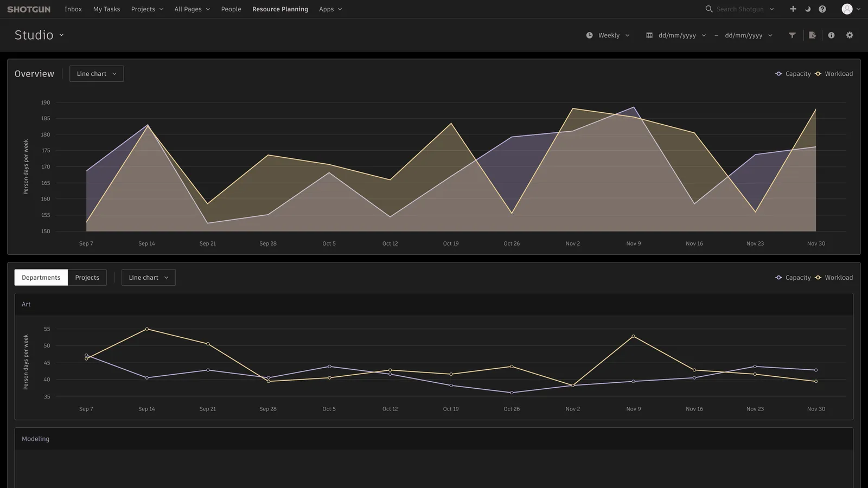
Task: Click Capacity point at Oct 26 in Art chart
Action: (x=512, y=393)
